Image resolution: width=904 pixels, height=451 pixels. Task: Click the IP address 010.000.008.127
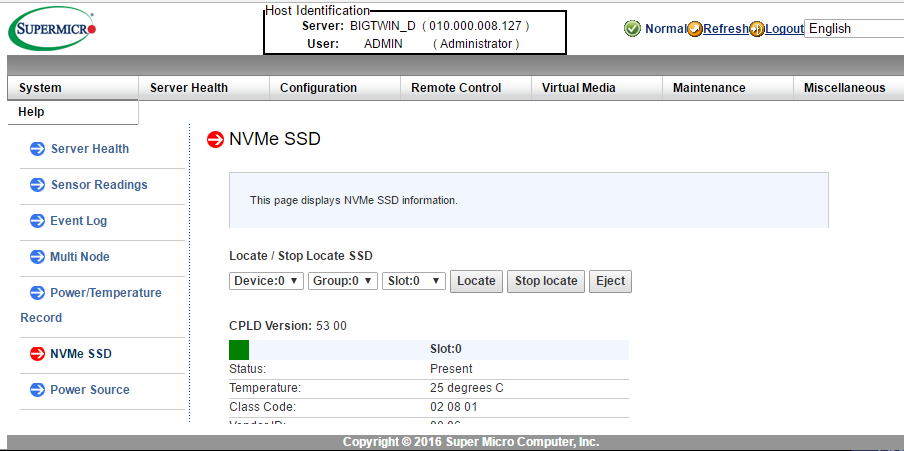[x=476, y=26]
